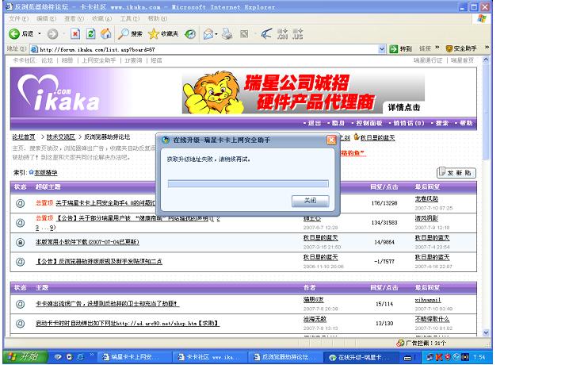
Task: Click the Home page icon
Action: pos(106,34)
